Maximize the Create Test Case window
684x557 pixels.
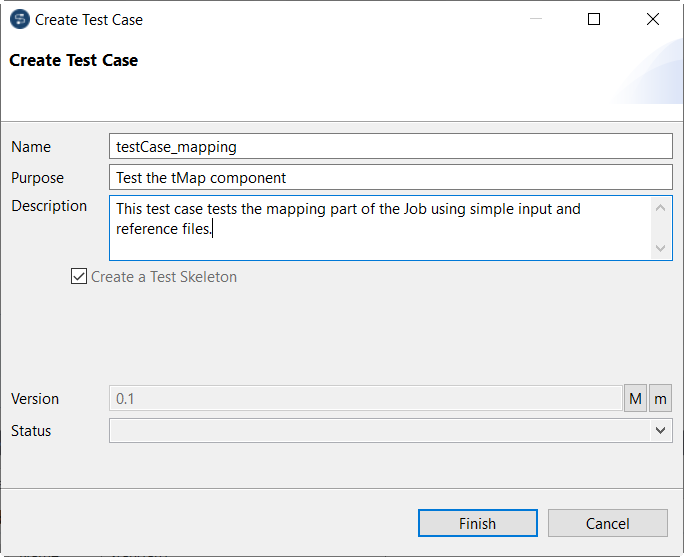pyautogui.click(x=594, y=19)
